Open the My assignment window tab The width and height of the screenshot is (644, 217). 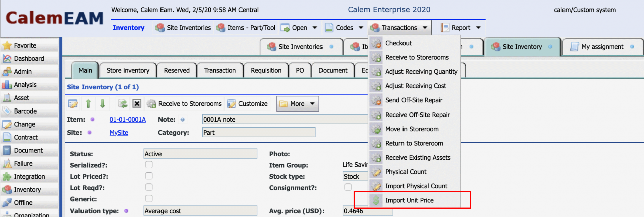(x=602, y=47)
